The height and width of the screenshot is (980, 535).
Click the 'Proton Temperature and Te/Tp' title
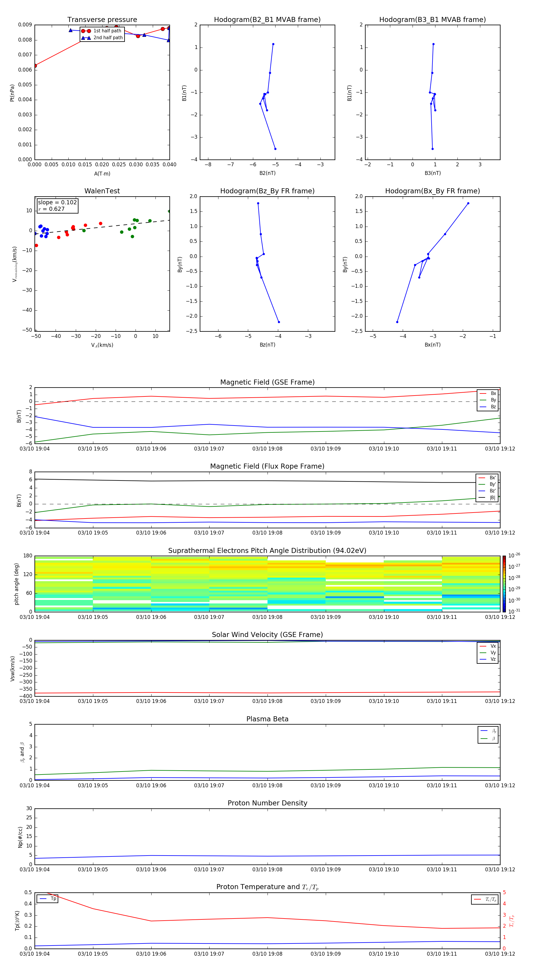tap(267, 887)
